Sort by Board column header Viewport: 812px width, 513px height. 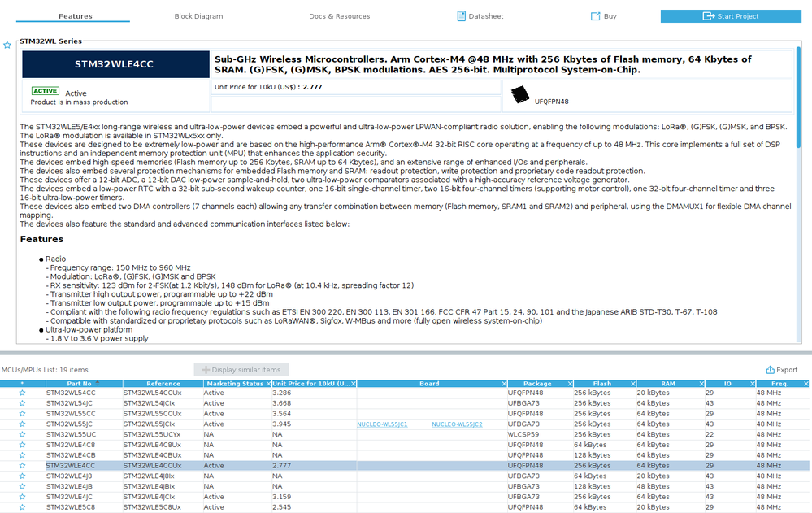429,384
